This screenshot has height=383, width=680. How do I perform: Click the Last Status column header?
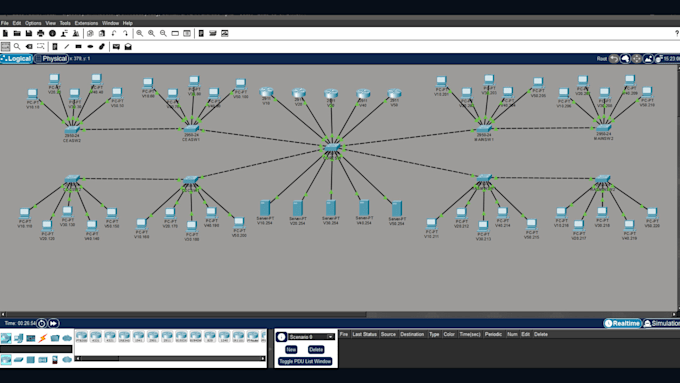click(x=364, y=334)
